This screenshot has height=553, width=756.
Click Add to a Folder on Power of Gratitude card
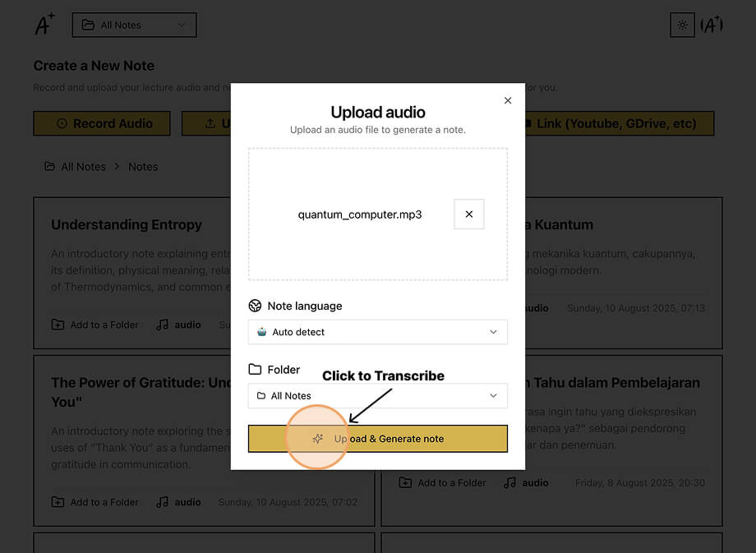(95, 502)
